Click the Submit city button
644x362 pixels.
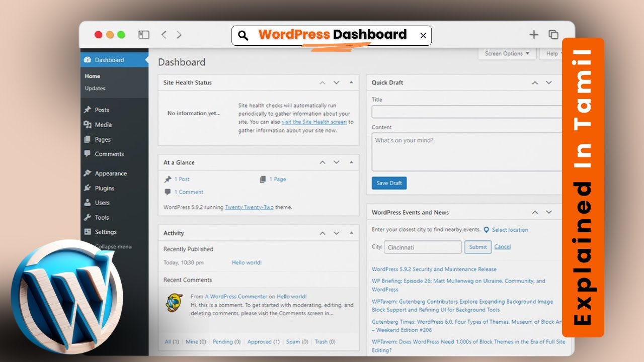click(x=477, y=247)
